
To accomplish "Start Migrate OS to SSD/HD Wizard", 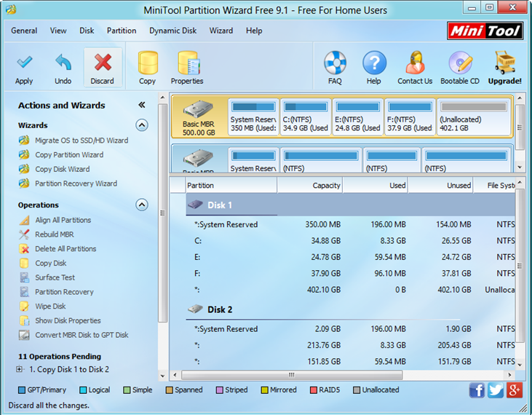I will tap(82, 141).
